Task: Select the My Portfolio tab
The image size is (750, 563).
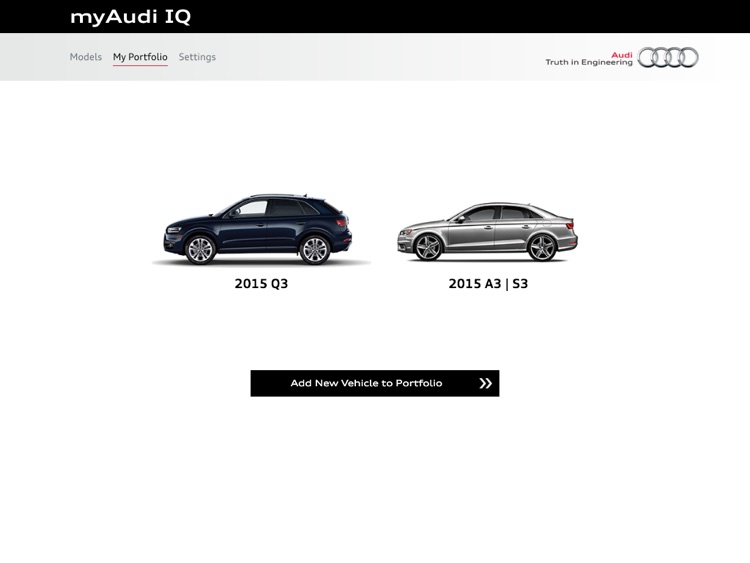Action: click(140, 57)
